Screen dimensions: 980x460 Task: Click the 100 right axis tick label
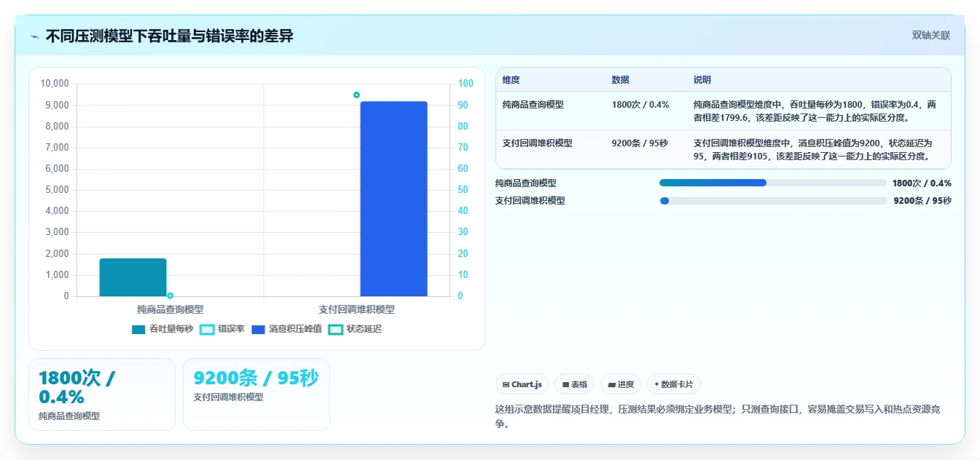[x=466, y=84]
